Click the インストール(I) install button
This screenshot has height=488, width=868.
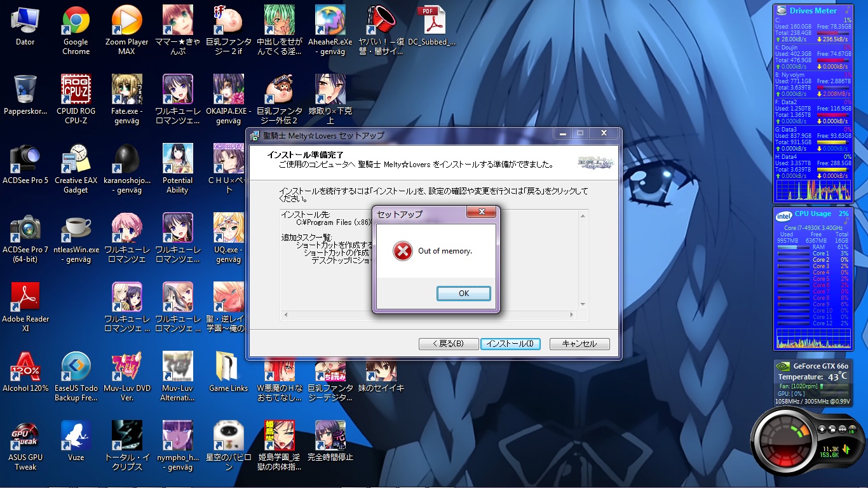[510, 344]
